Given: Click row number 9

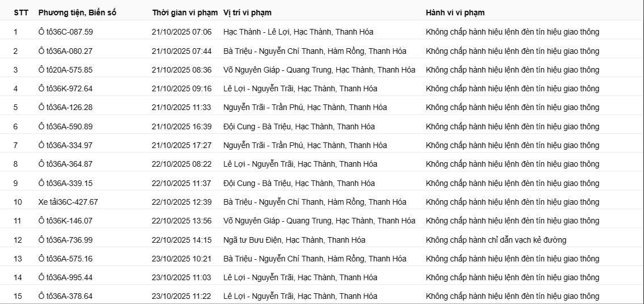Looking at the screenshot, I should point(16,183).
